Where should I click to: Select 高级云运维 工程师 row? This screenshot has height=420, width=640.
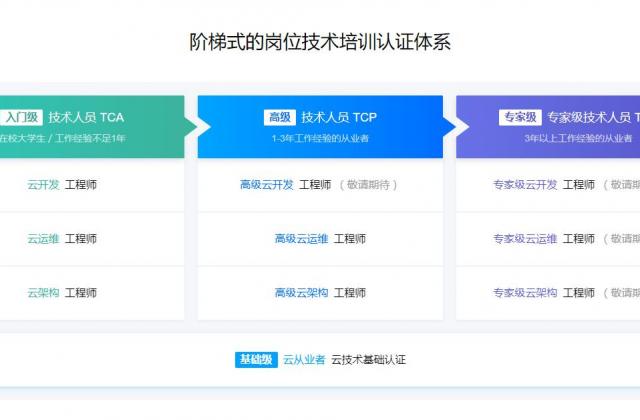320,239
